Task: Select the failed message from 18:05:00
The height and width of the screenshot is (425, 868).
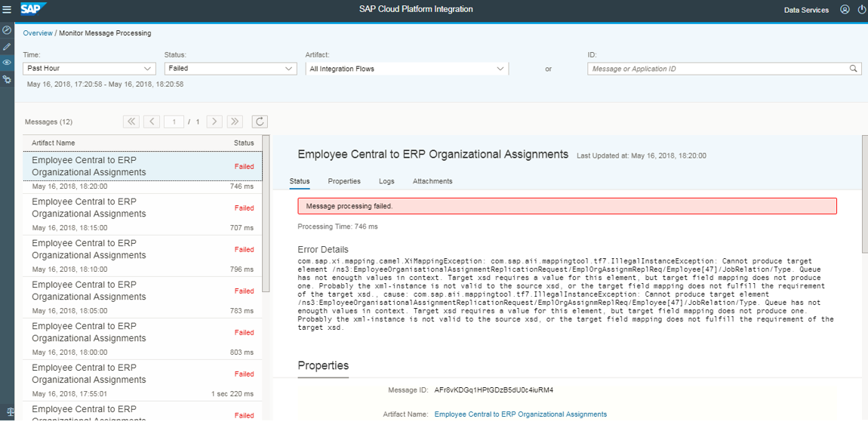Action: pyautogui.click(x=142, y=297)
